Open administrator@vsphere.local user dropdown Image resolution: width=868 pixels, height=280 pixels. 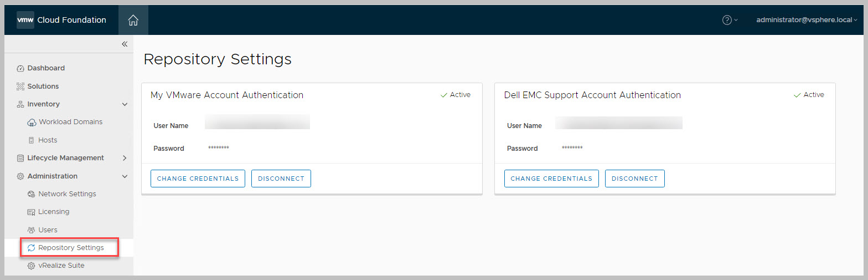click(806, 20)
